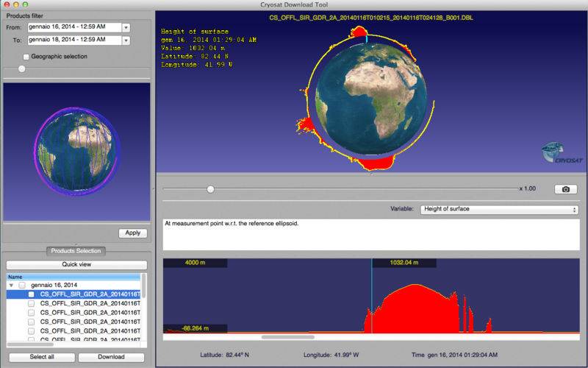The width and height of the screenshot is (588, 368).
Task: Open the From date dropdown arrow
Action: (126, 28)
